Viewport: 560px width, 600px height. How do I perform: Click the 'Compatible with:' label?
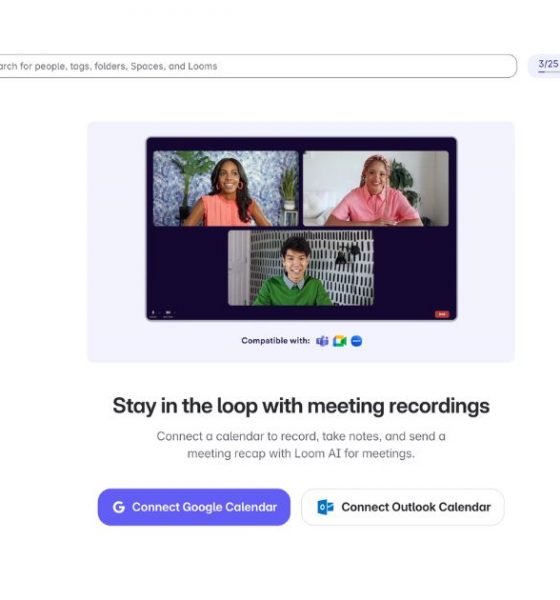pos(276,341)
